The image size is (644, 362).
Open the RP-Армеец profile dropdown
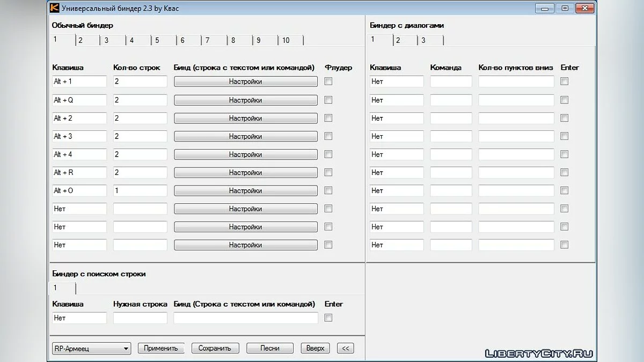[x=91, y=349]
